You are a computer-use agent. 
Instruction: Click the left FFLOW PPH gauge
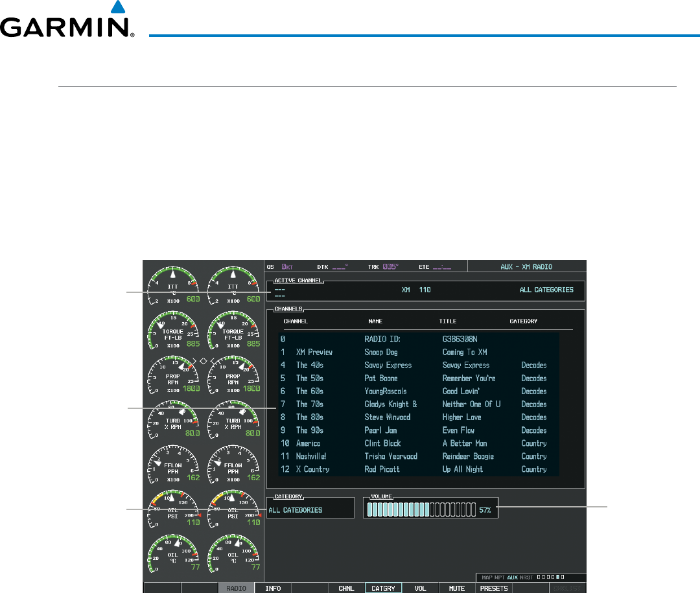pyautogui.click(x=173, y=465)
